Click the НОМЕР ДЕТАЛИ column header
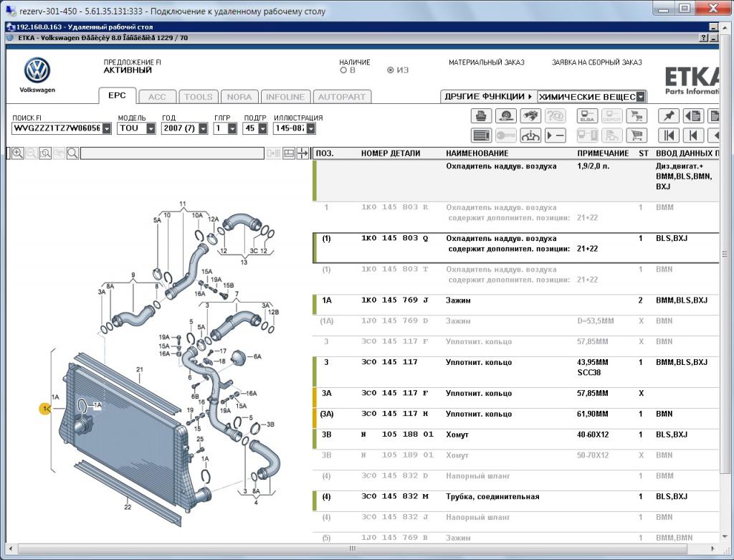The height and width of the screenshot is (560, 734). pos(391,153)
